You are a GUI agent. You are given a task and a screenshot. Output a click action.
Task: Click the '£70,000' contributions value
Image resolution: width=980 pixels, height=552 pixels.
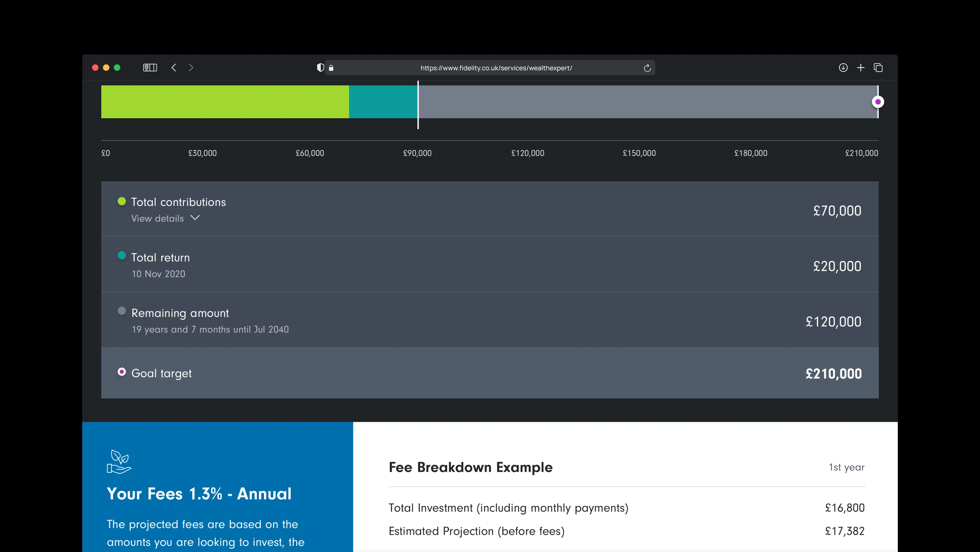click(837, 211)
